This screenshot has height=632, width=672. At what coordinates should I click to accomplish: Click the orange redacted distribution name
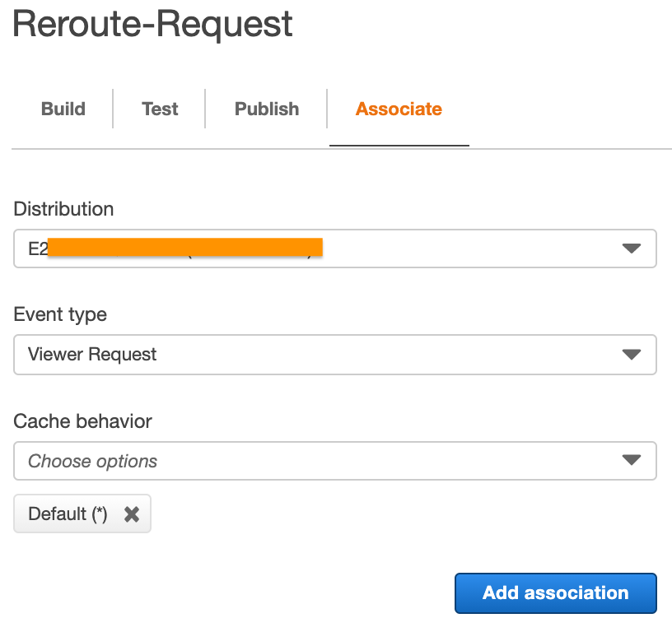tap(184, 247)
